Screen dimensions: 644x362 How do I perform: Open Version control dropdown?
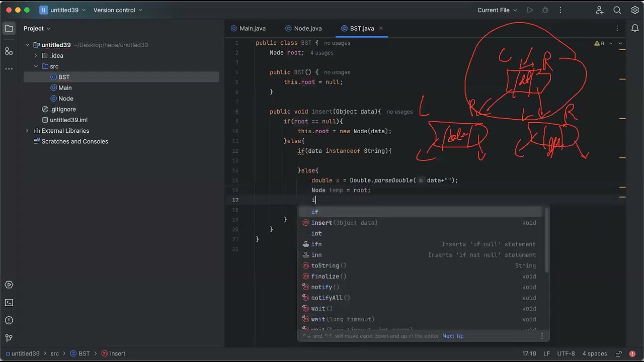[x=118, y=10]
